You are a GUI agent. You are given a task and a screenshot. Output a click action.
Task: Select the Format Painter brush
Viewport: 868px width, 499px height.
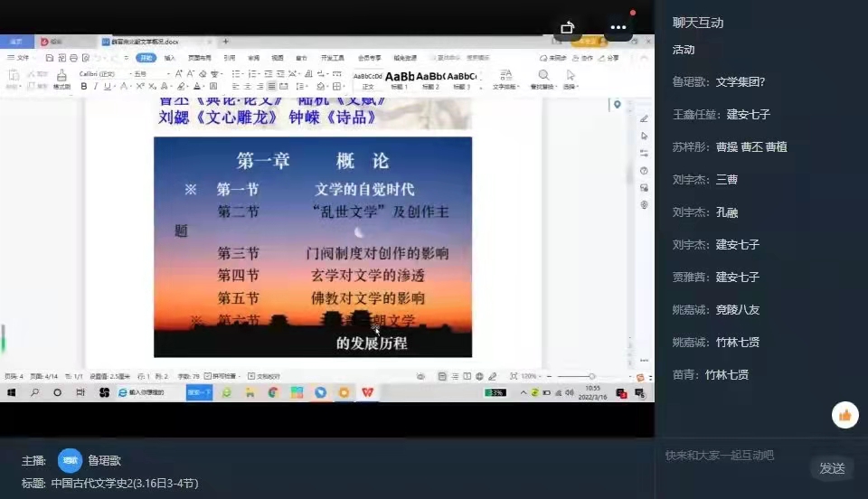pyautogui.click(x=61, y=78)
